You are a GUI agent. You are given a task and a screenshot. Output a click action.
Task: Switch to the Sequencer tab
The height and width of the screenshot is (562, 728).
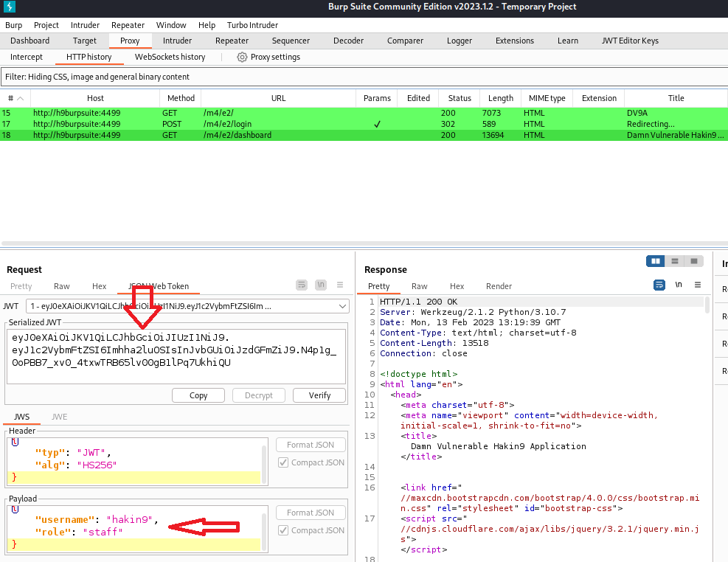291,41
